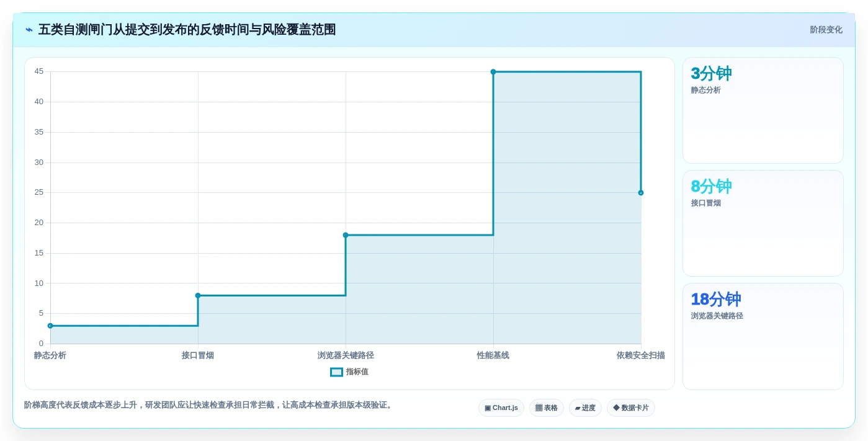Click the 8分钟 value text
This screenshot has height=441, width=868.
tap(712, 186)
